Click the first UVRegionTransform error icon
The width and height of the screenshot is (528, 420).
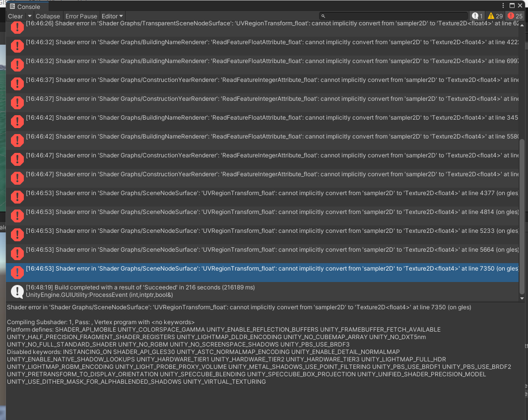17,28
